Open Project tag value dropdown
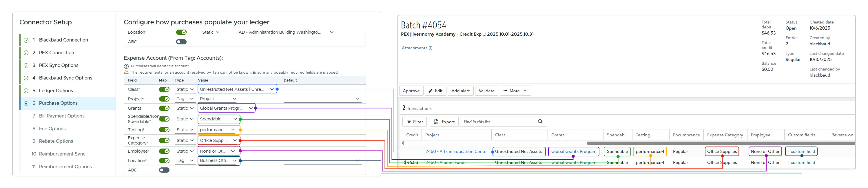Image resolution: width=868 pixels, height=188 pixels. click(218, 99)
